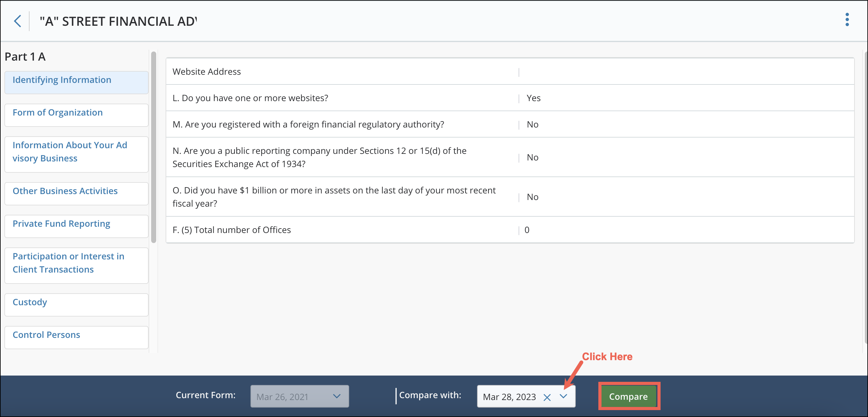
Task: Clear the Mar 28, 2023 compare date
Action: tap(547, 398)
